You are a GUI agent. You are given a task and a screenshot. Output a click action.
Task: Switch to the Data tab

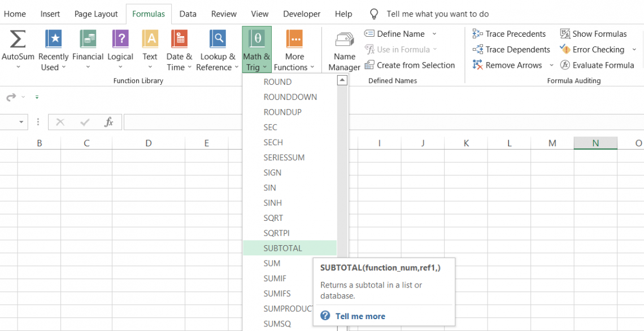[x=188, y=14]
